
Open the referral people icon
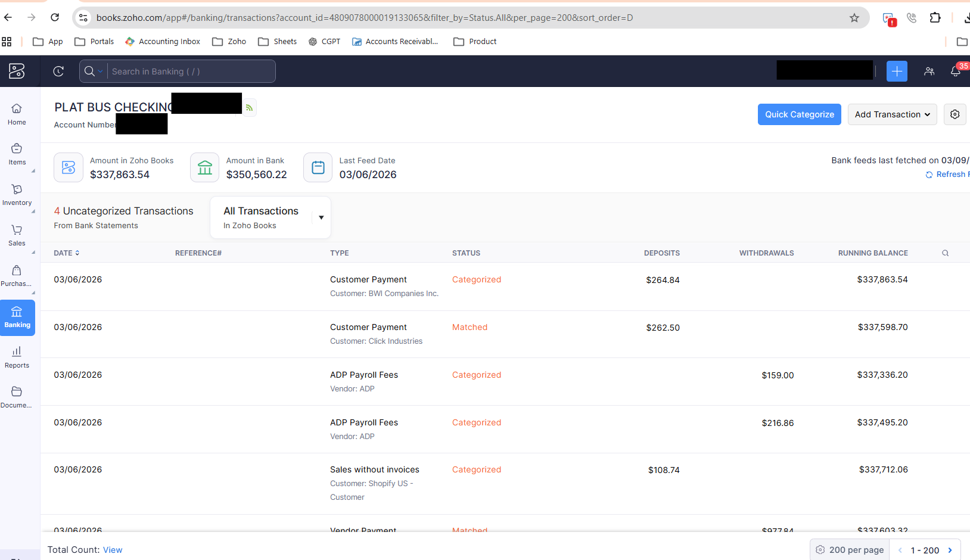(929, 71)
